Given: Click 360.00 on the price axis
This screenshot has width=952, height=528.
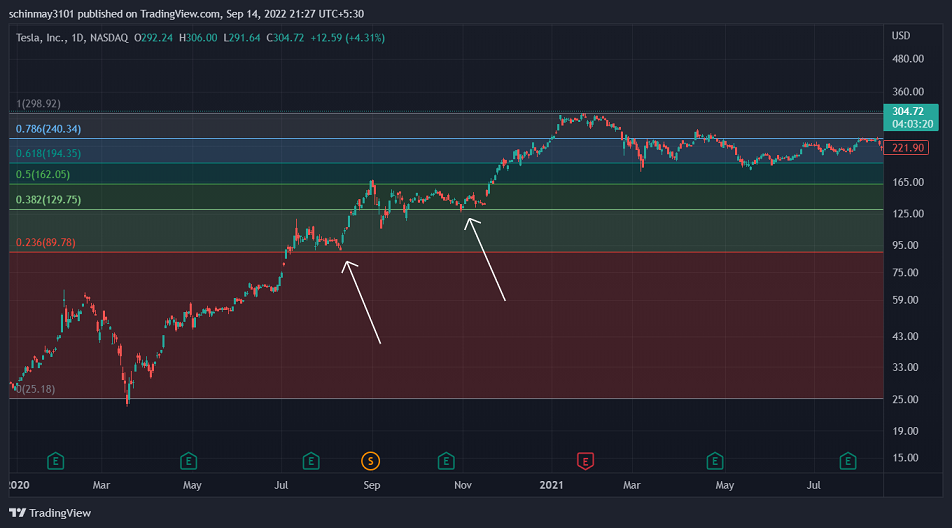Looking at the screenshot, I should pos(908,92).
